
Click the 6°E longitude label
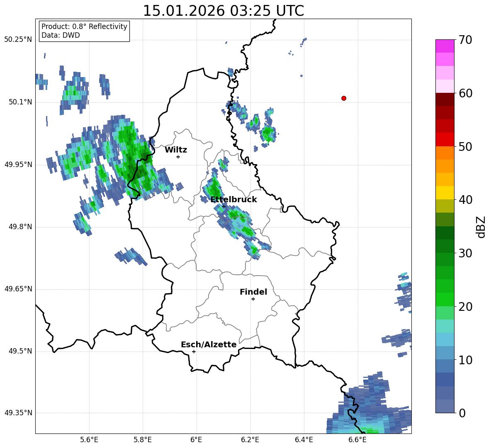click(x=196, y=440)
